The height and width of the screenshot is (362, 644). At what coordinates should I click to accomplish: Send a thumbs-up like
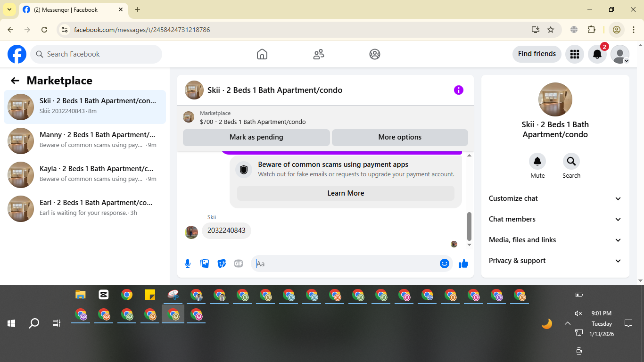pos(463,263)
